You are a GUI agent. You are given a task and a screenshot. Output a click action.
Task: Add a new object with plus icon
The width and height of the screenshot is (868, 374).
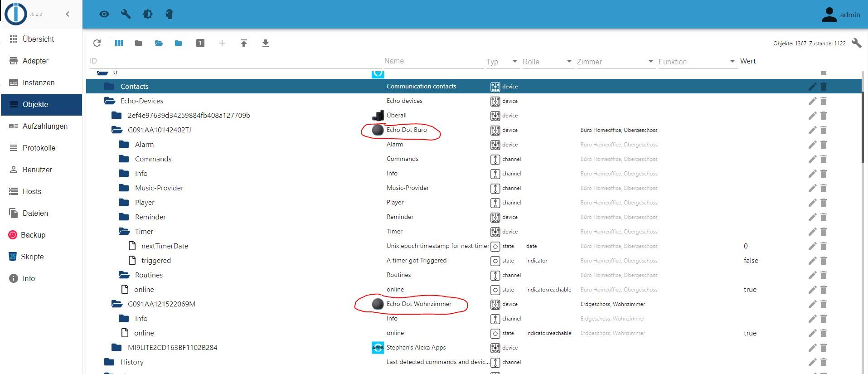click(x=222, y=43)
